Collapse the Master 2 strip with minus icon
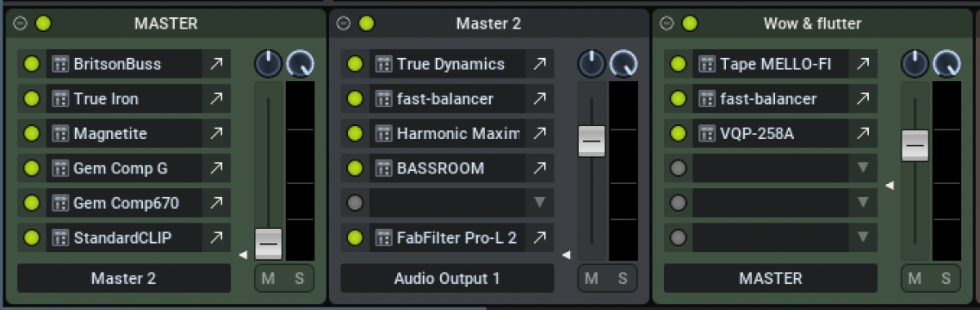This screenshot has height=310, width=980. pos(344,24)
